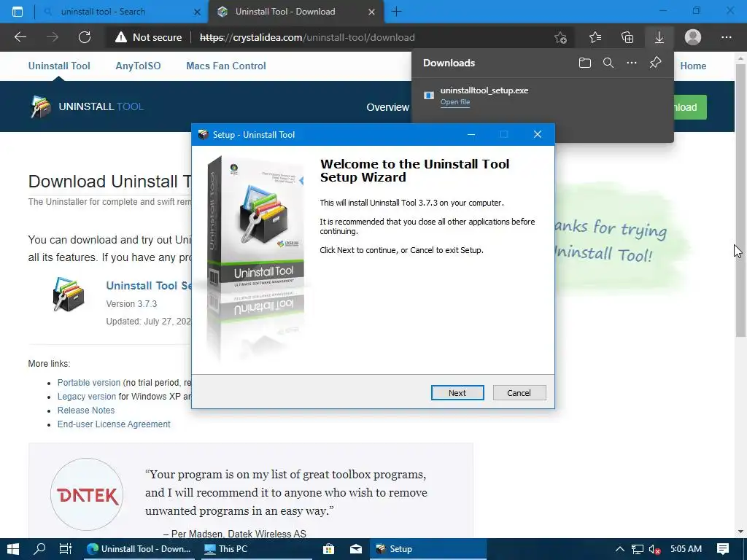Screen dimensions: 747x560
Task: Click the UNINSTALL TOOL logo
Action: click(x=88, y=106)
